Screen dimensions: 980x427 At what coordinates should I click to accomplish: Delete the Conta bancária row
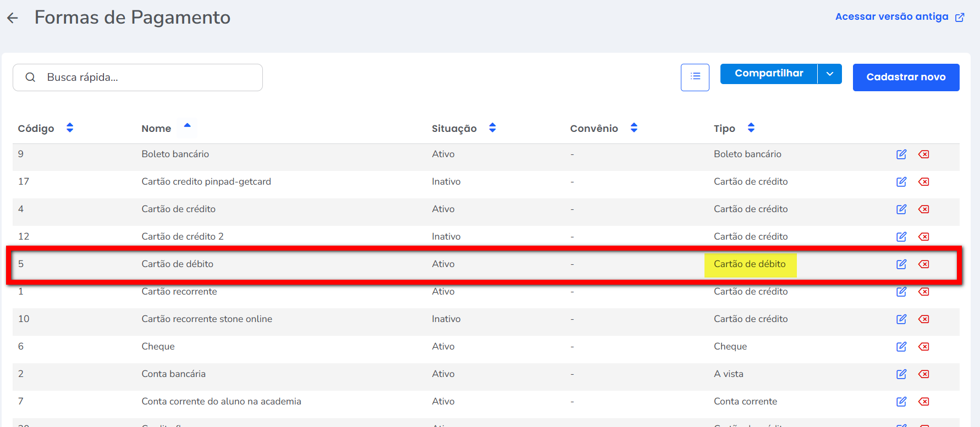pos(923,374)
